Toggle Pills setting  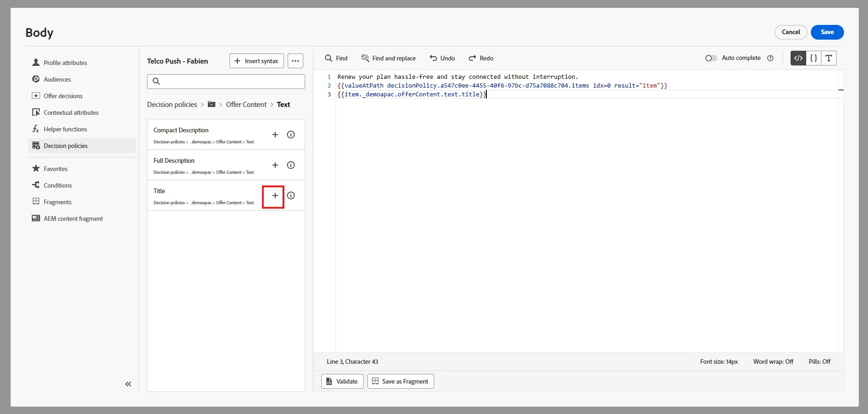tap(820, 362)
